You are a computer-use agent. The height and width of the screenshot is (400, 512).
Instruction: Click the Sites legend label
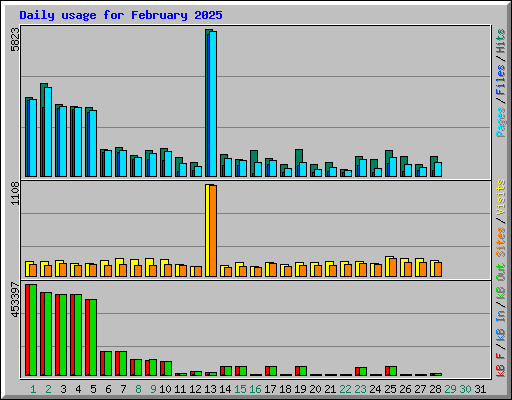(x=501, y=242)
